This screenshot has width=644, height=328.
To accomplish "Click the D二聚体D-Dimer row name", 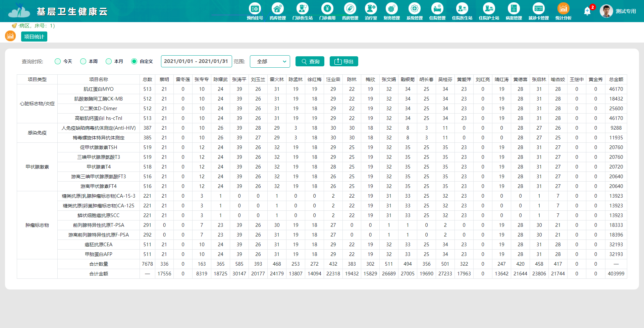I will click(99, 109).
